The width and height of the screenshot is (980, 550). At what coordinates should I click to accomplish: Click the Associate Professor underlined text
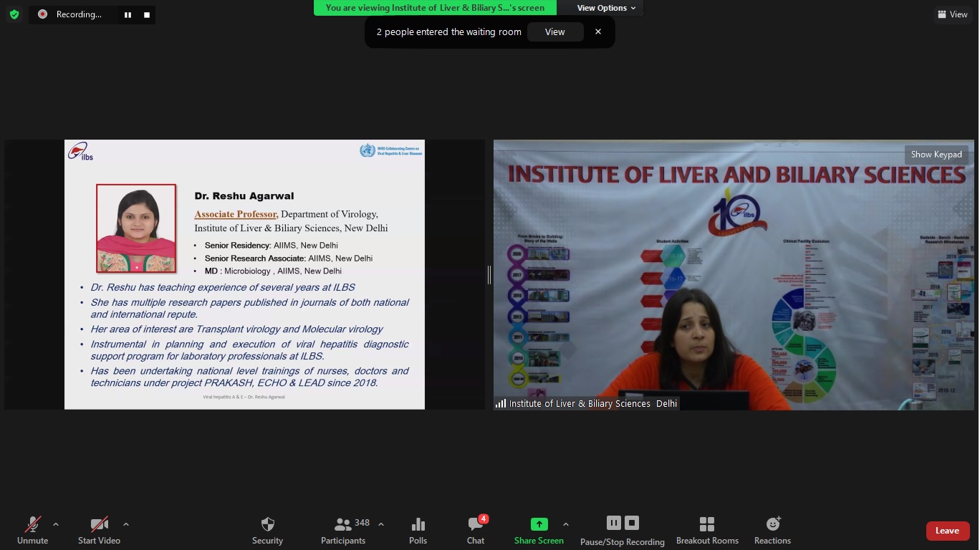coord(236,214)
